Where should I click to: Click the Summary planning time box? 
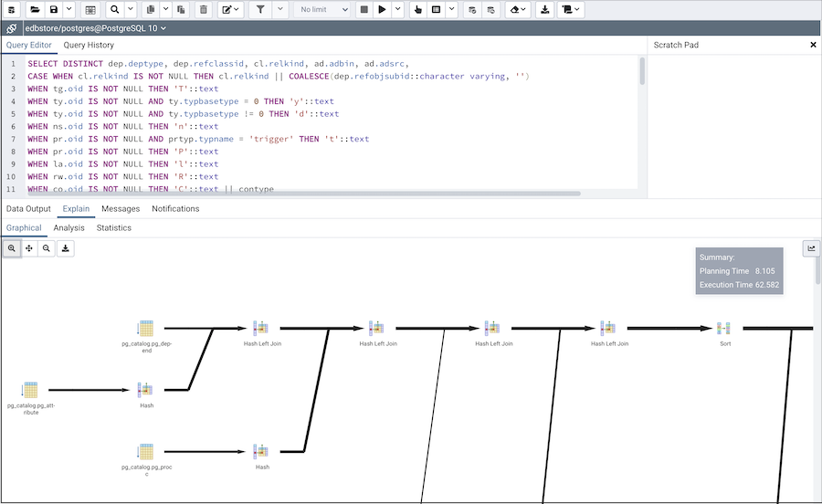tap(739, 271)
